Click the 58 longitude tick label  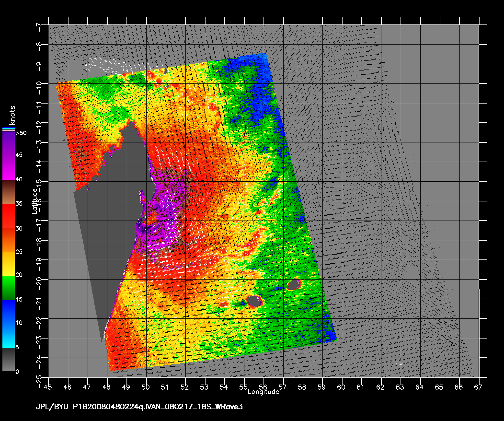point(302,387)
